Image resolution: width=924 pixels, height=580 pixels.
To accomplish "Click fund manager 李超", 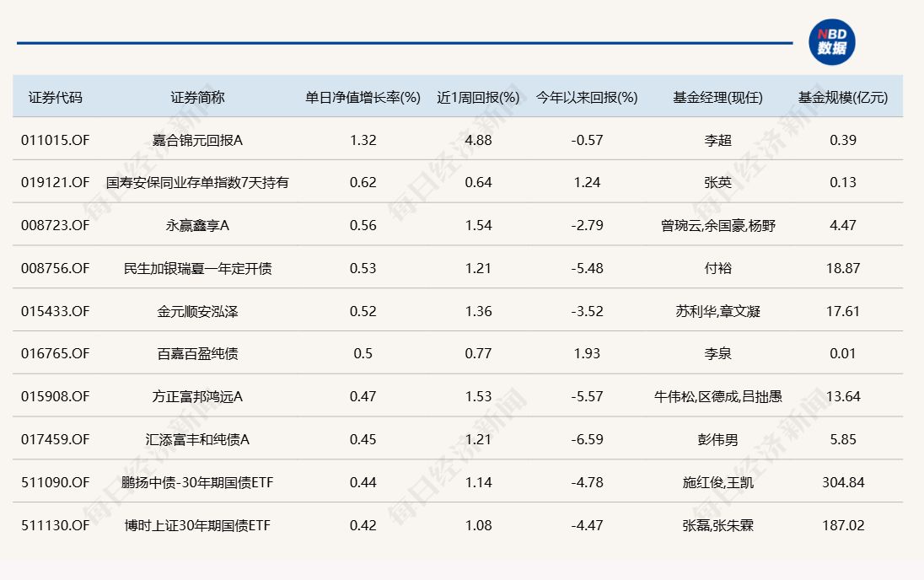I will click(717, 140).
